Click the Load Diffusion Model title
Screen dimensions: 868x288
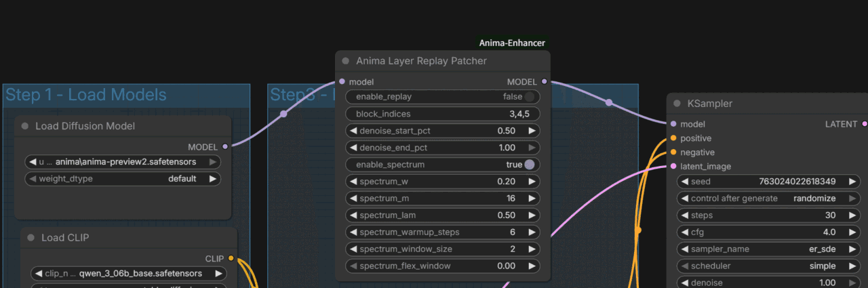[x=85, y=126]
